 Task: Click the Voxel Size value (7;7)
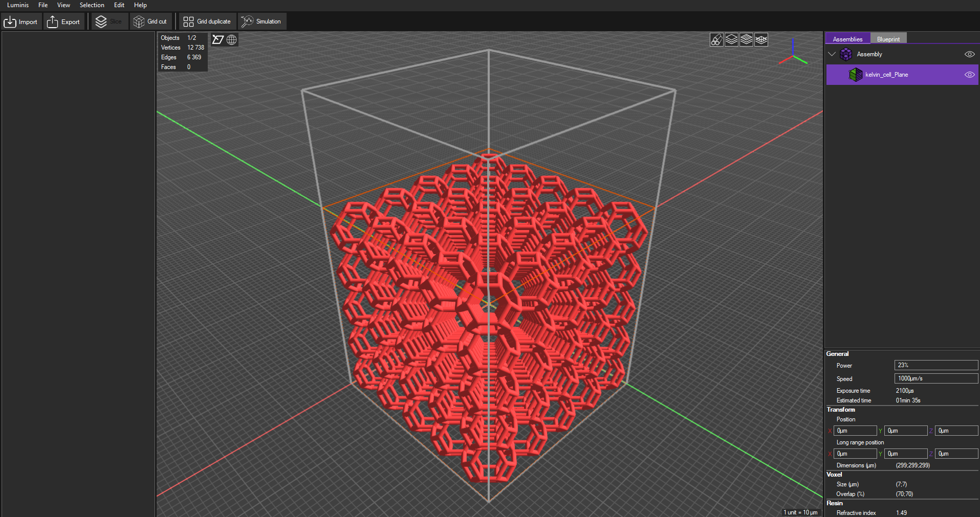[x=901, y=484]
